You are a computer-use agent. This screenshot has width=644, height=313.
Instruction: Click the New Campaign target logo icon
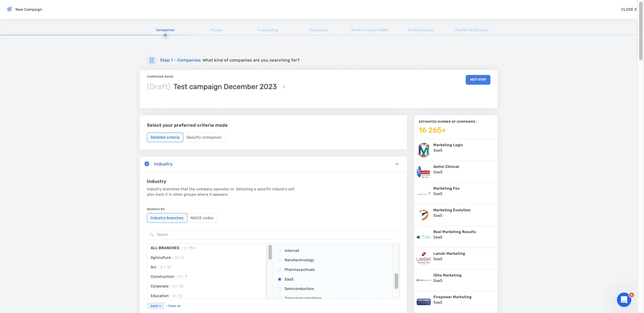pos(9,9)
